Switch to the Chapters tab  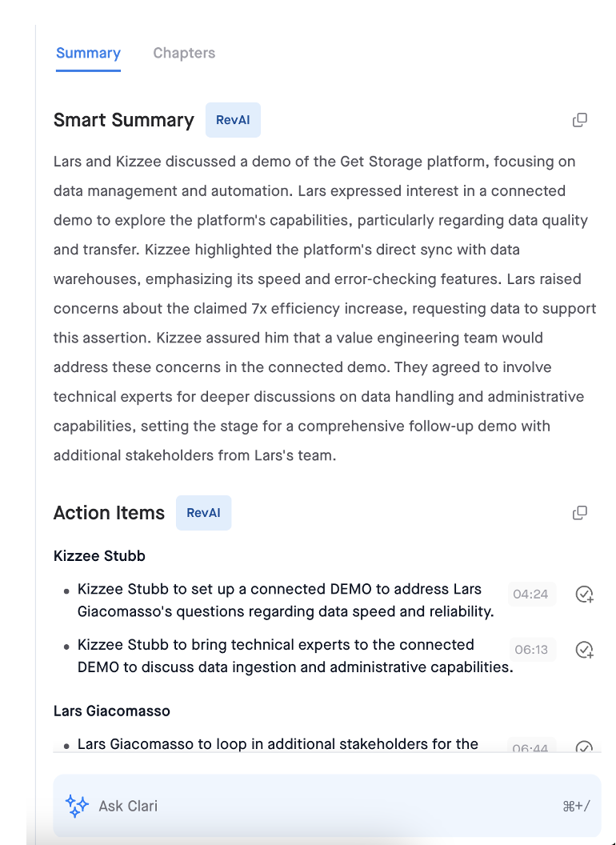point(184,53)
